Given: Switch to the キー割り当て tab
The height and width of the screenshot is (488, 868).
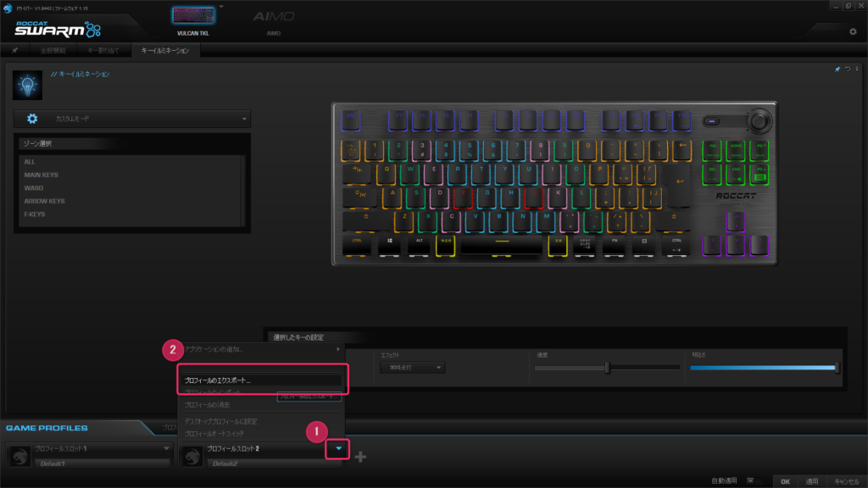Looking at the screenshot, I should pyautogui.click(x=103, y=50).
